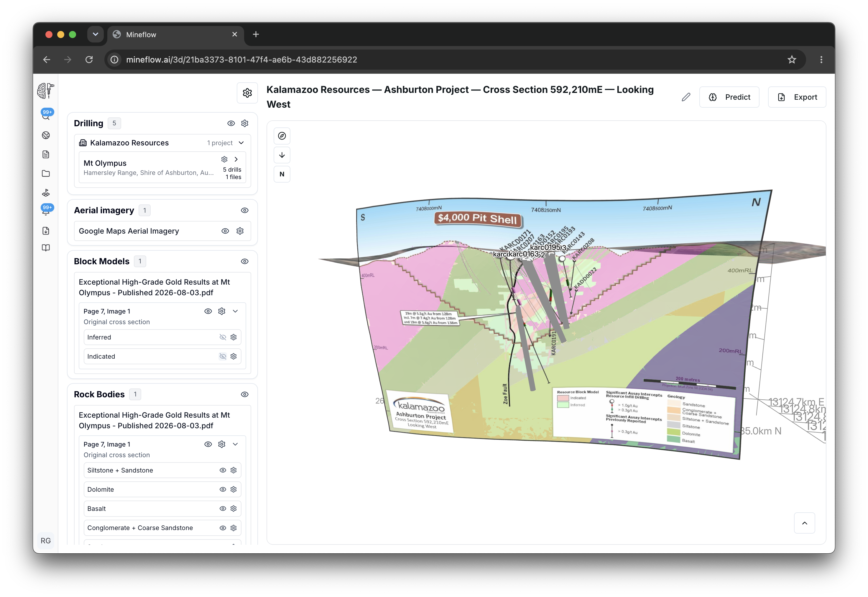Edit title with the pencil icon
The height and width of the screenshot is (597, 868).
click(x=686, y=97)
